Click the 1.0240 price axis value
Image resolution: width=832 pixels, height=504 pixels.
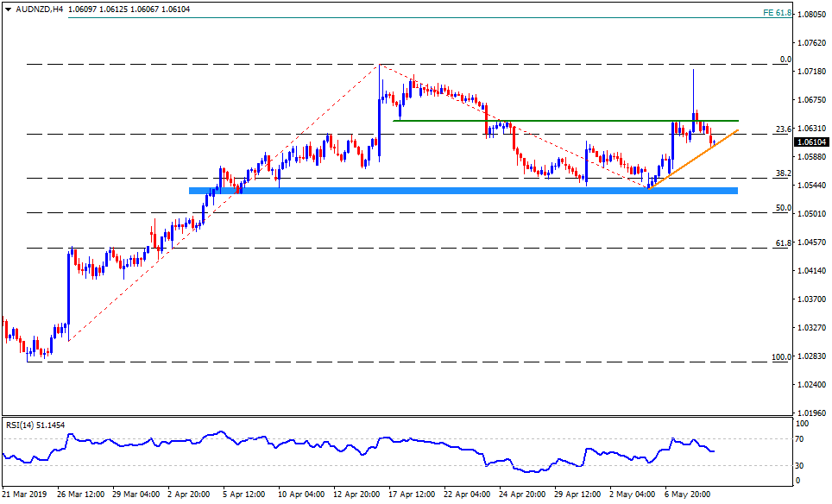(x=810, y=385)
